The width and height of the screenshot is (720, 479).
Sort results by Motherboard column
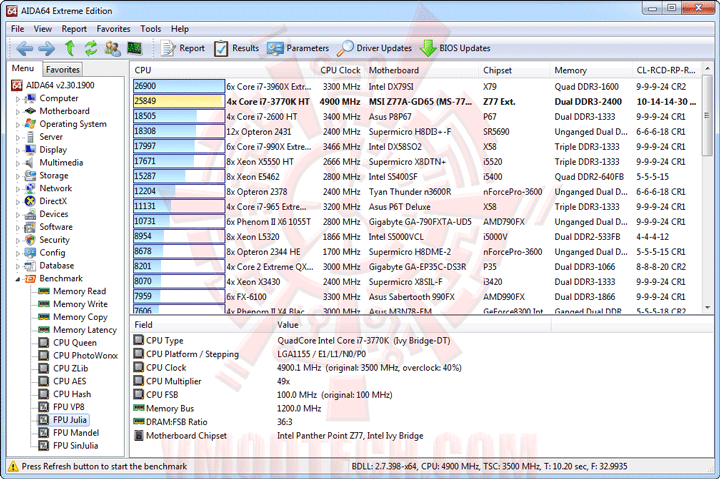click(422, 70)
